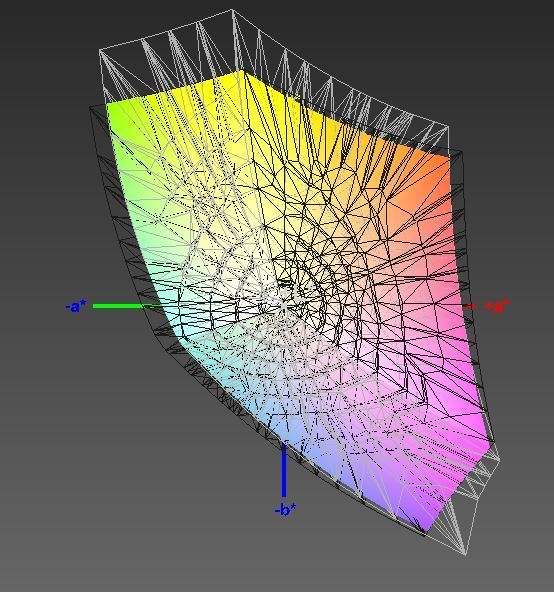554x592 pixels.
Task: Click the +a* axis label
Action: pyautogui.click(x=497, y=307)
